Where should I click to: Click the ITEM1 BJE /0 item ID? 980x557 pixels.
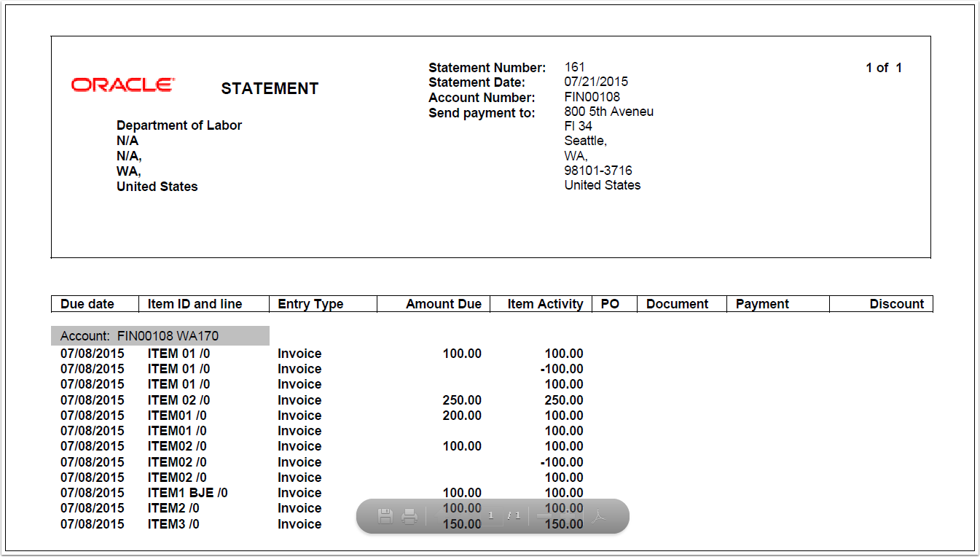[x=187, y=493]
